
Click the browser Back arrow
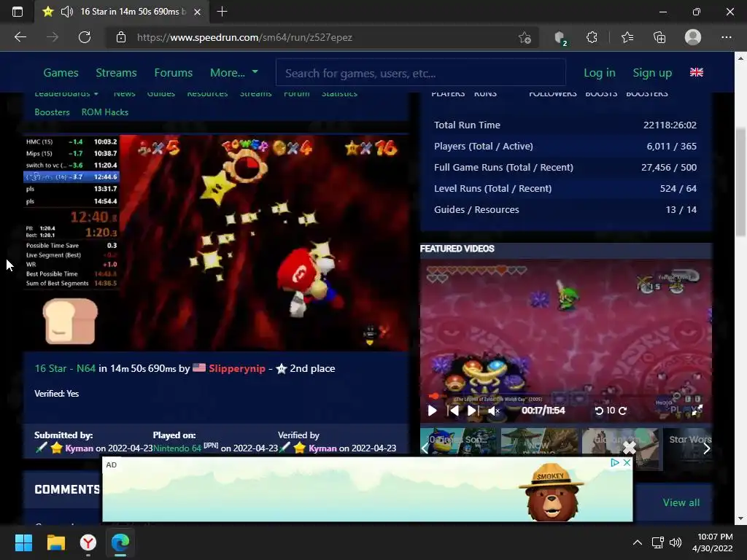20,37
